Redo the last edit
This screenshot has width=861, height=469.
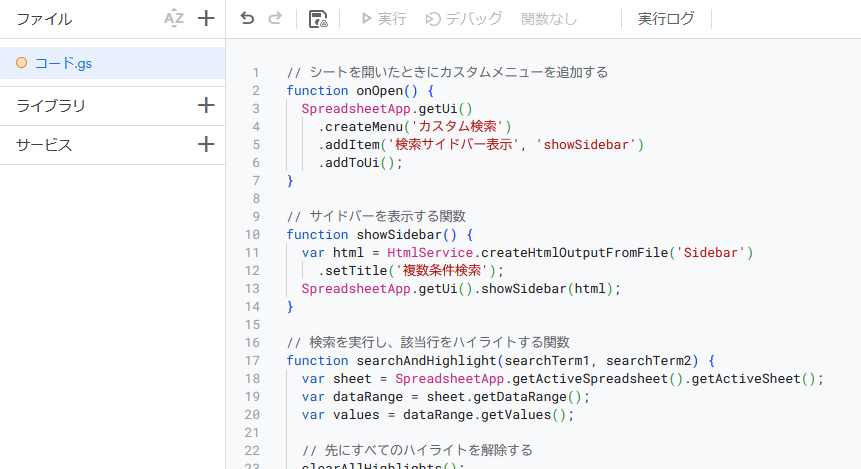tap(275, 19)
